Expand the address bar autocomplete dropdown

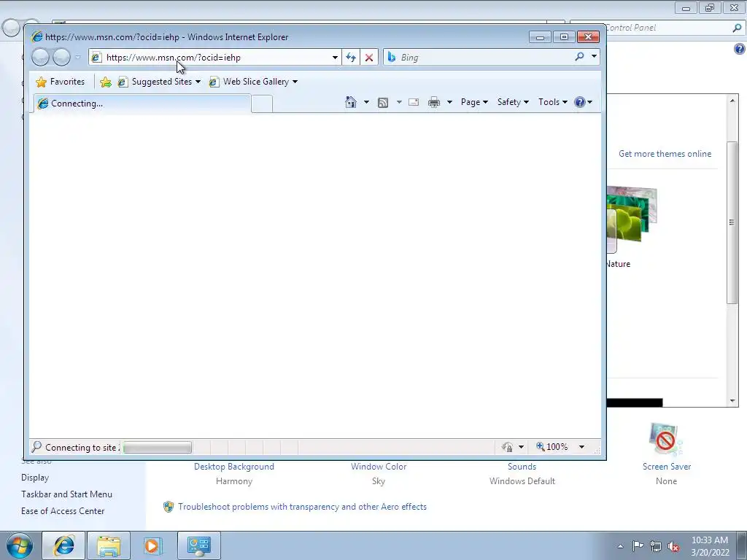(335, 57)
